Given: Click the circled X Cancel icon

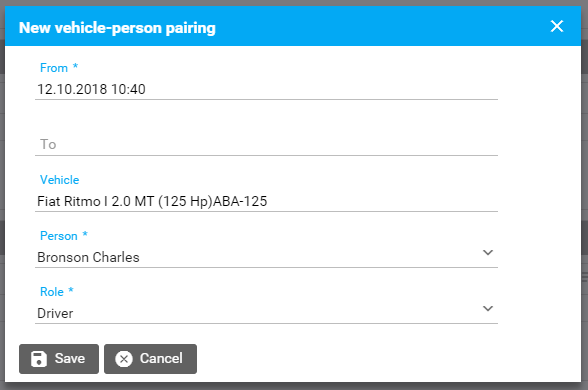Looking at the screenshot, I should 124,359.
